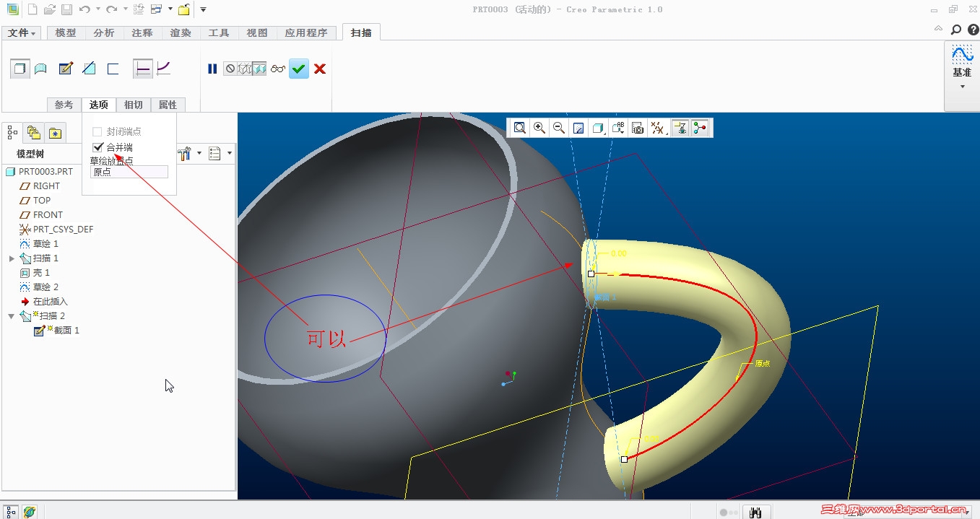Viewport: 980px width, 519px height.
Task: Open the binoculars search tool in status bar
Action: point(756,513)
